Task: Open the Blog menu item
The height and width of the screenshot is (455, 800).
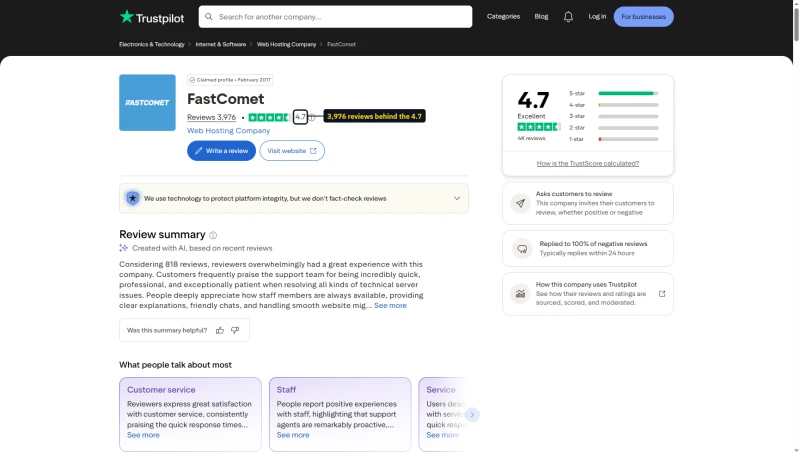Action: point(541,17)
